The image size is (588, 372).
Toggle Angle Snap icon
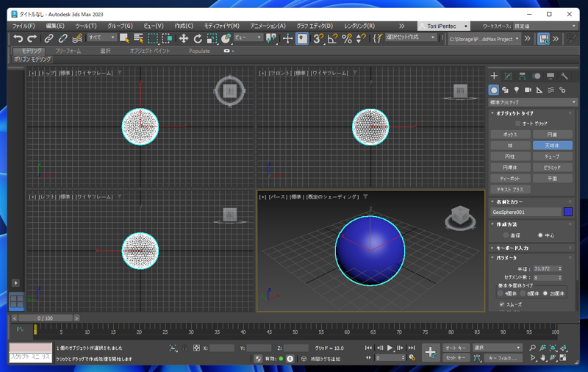click(x=332, y=38)
